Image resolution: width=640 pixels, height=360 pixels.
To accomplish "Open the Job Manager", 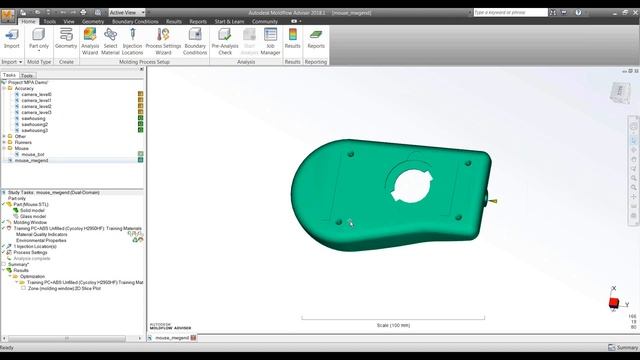I will coord(270,41).
